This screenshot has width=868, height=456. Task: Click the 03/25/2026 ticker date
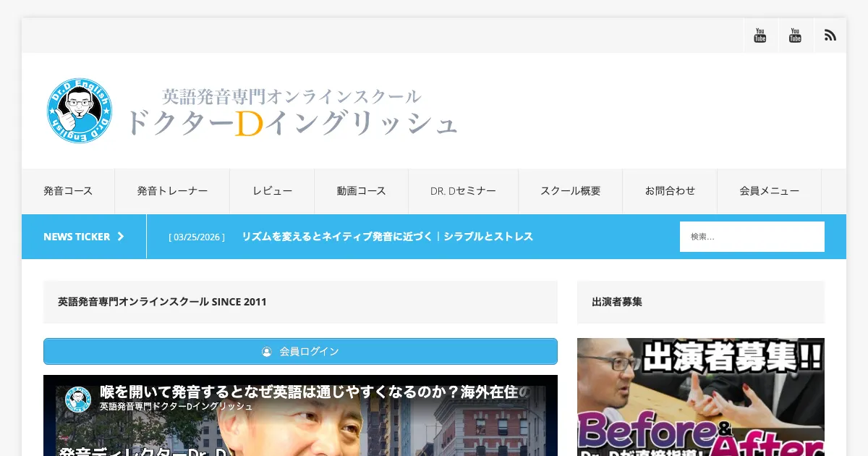(x=197, y=237)
